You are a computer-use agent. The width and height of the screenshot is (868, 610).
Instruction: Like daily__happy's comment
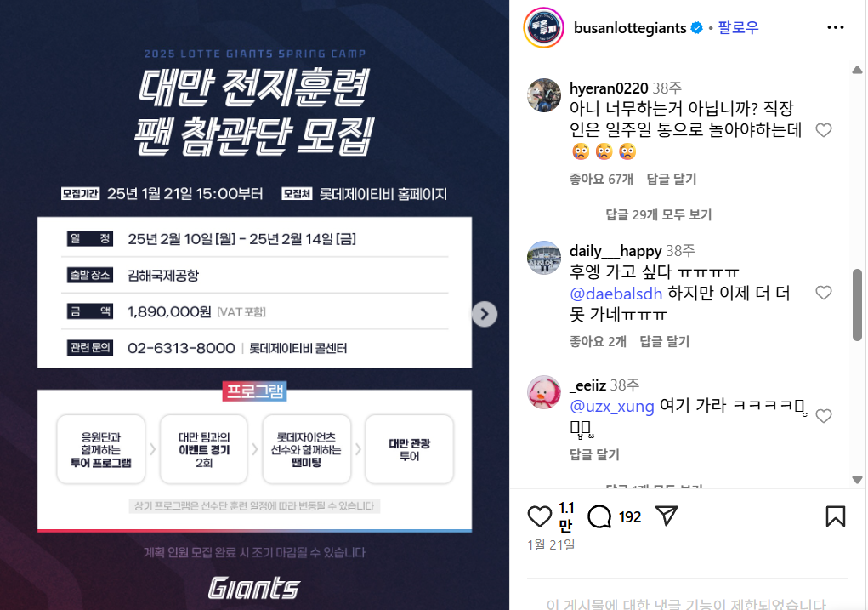824,293
